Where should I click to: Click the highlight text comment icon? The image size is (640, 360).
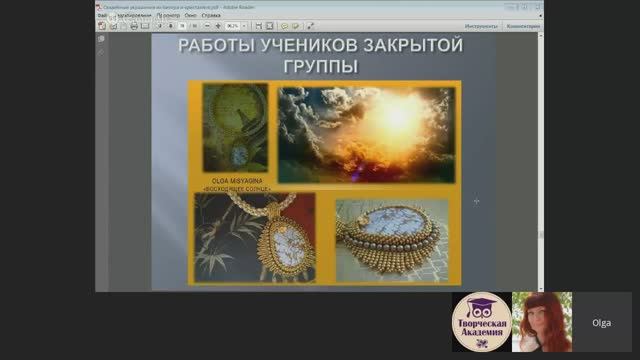(x=296, y=26)
